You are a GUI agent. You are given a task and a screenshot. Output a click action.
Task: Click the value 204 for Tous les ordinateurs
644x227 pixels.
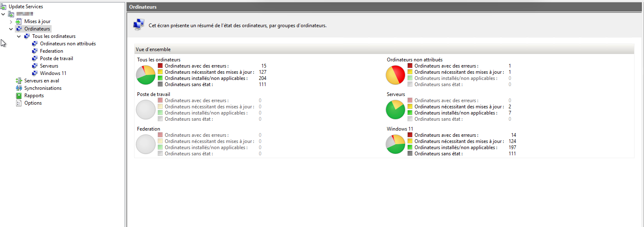(x=263, y=78)
